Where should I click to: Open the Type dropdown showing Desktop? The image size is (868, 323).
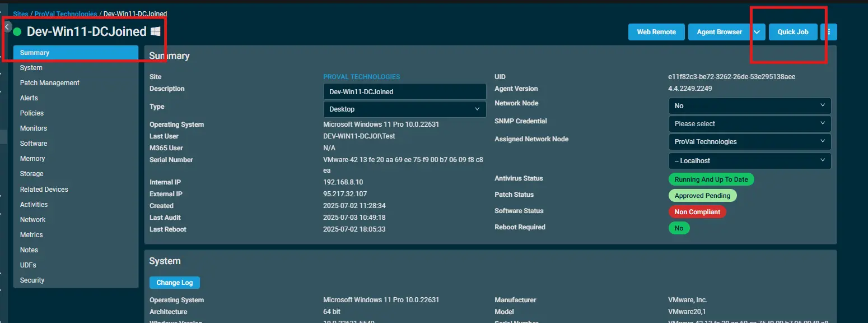(x=404, y=109)
